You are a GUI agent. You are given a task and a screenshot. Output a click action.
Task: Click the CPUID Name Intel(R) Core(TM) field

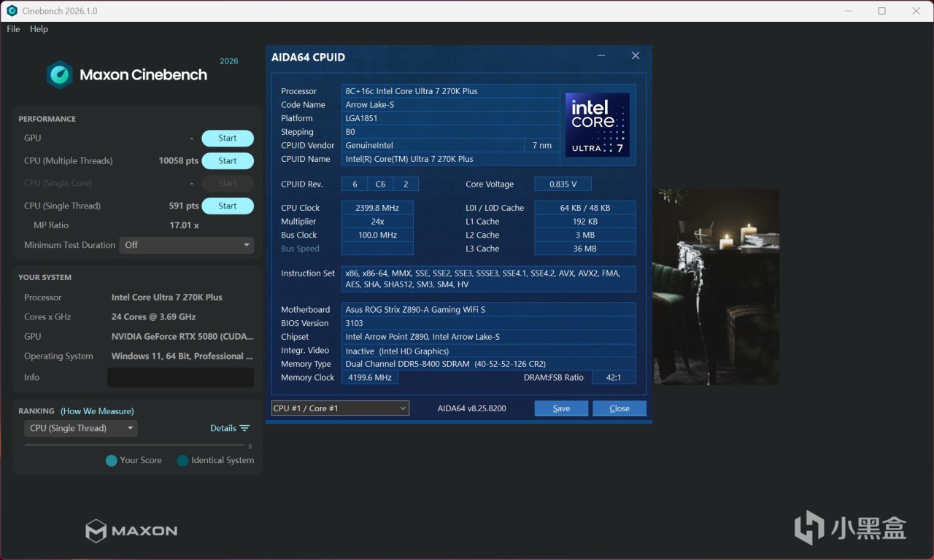[x=450, y=159]
